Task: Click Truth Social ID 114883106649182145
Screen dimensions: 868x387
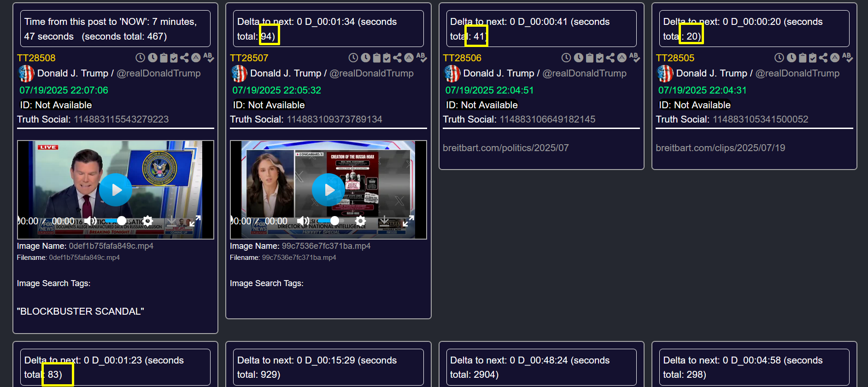Action: [x=548, y=119]
